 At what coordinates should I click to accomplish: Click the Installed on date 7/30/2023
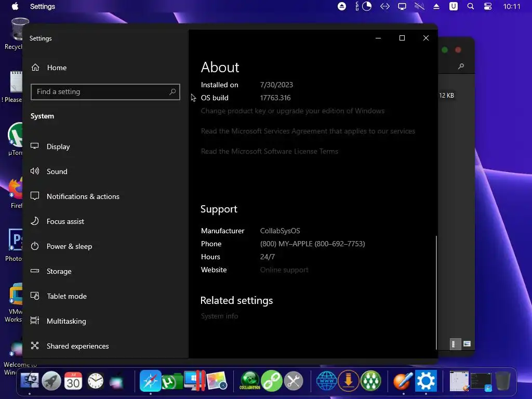276,85
